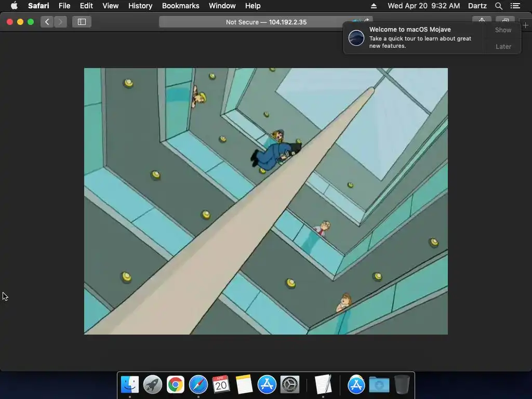Click the eject icon in menu bar
The width and height of the screenshot is (532, 399).
click(373, 6)
